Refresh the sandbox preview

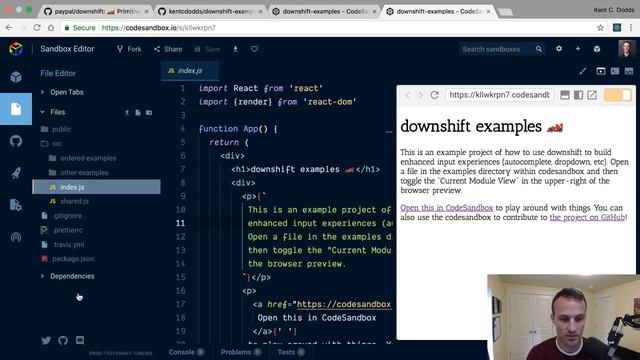pos(434,95)
